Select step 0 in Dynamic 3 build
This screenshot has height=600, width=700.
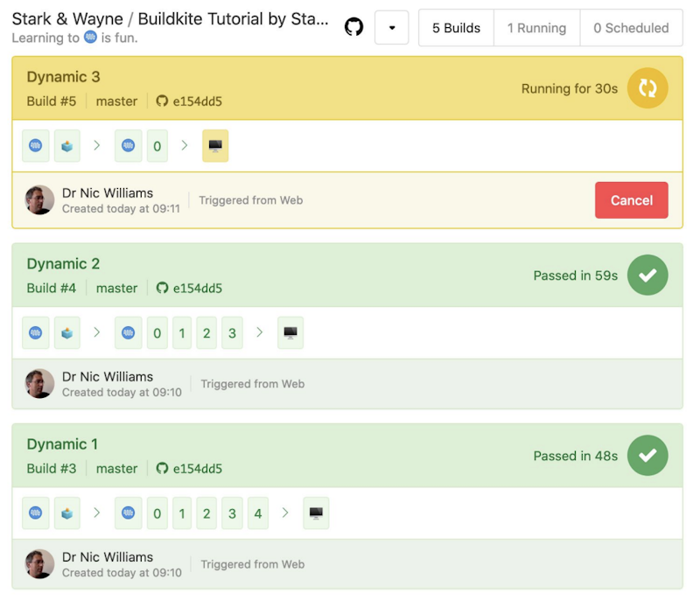point(157,146)
